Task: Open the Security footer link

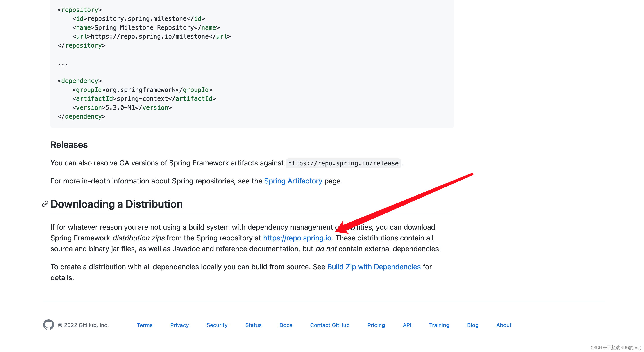Action: [217, 325]
